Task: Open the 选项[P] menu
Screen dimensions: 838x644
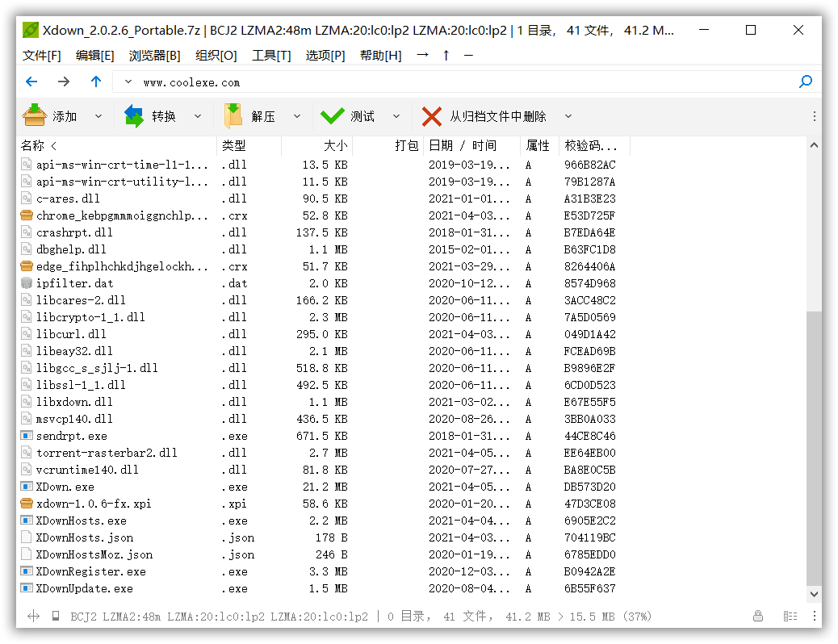Action: point(325,55)
